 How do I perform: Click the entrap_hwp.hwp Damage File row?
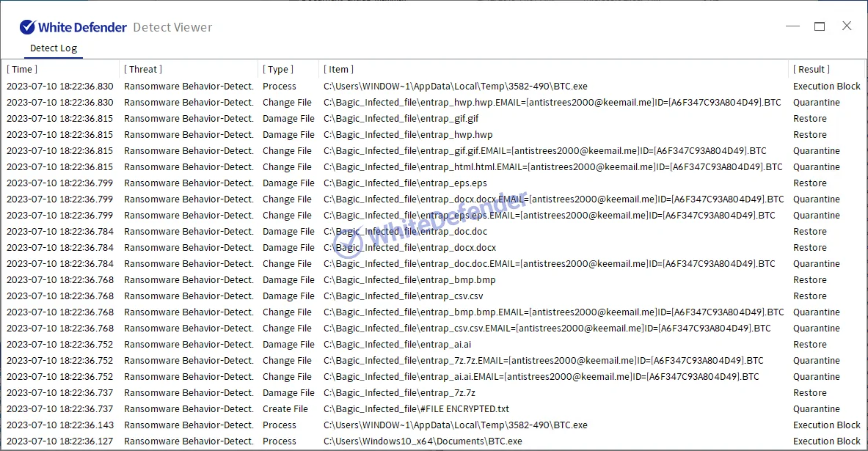pyautogui.click(x=408, y=135)
